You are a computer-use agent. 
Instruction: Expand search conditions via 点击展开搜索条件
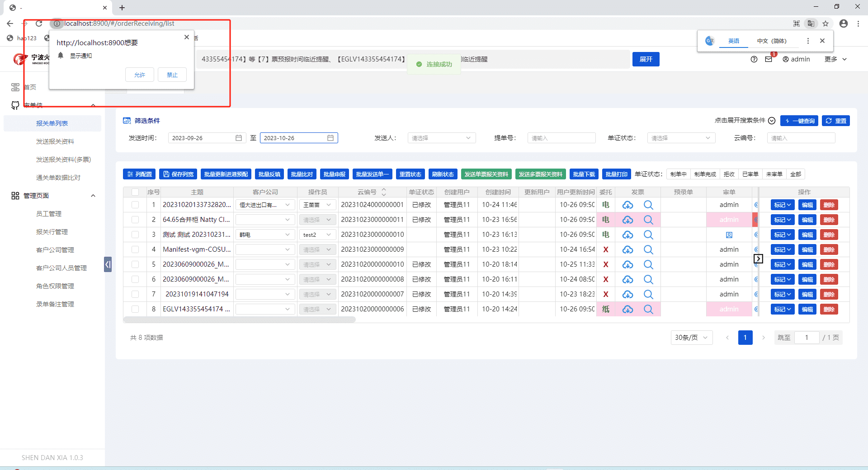(745, 121)
